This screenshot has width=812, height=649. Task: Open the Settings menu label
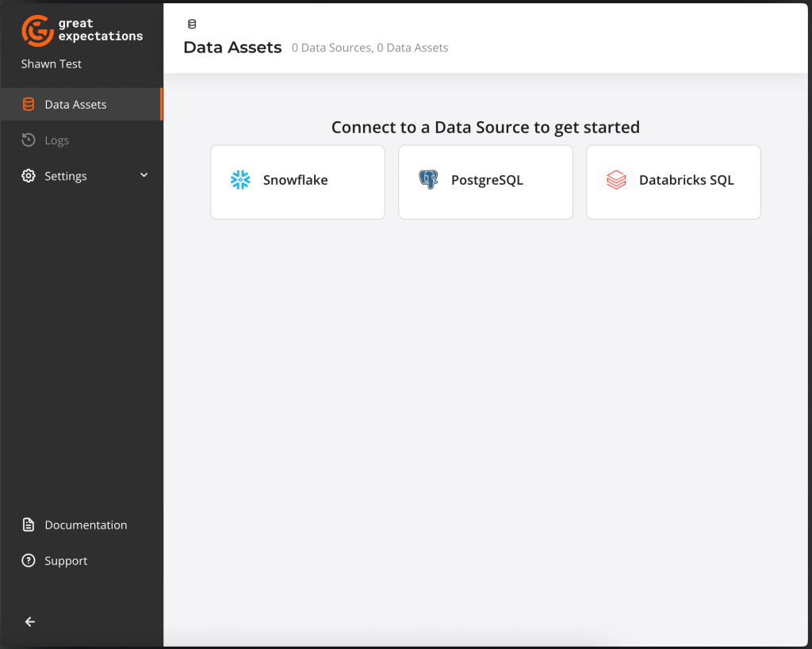66,176
